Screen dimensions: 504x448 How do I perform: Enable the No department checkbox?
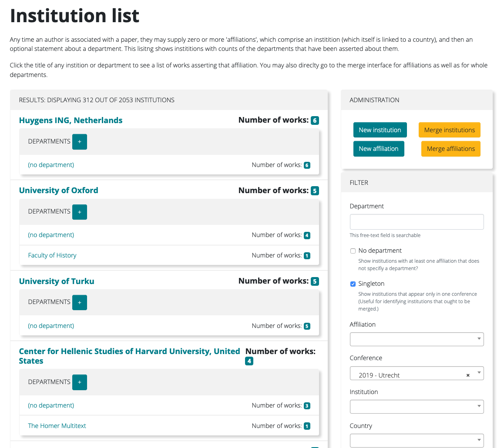click(x=353, y=251)
